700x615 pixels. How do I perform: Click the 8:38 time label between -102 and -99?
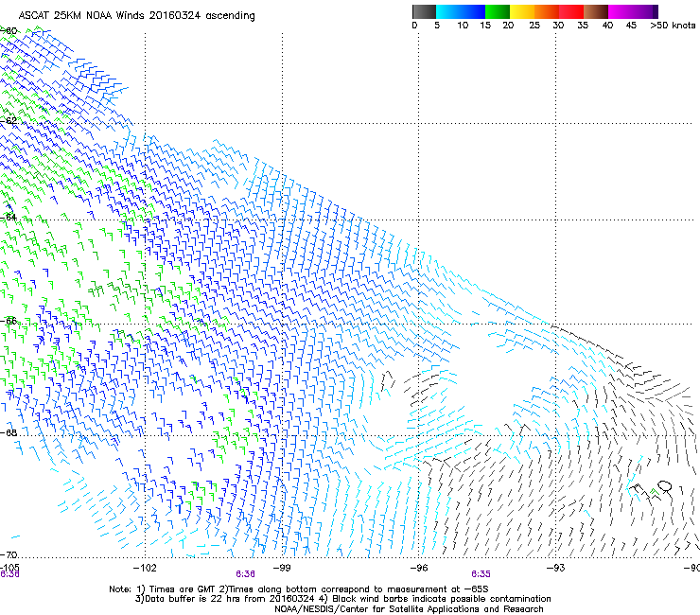click(246, 574)
